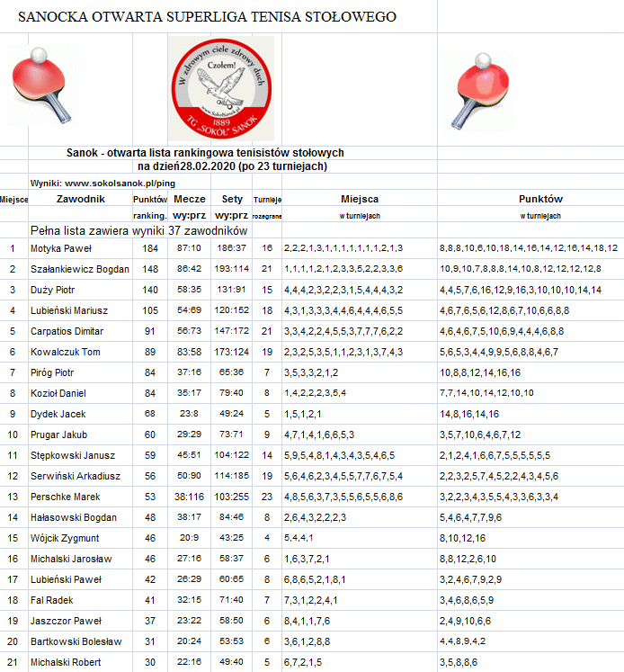Image resolution: width=624 pixels, height=672 pixels.
Task: Click the title Sanocka Otwarta Superliga Tenisa Stołowego
Action: (x=208, y=17)
